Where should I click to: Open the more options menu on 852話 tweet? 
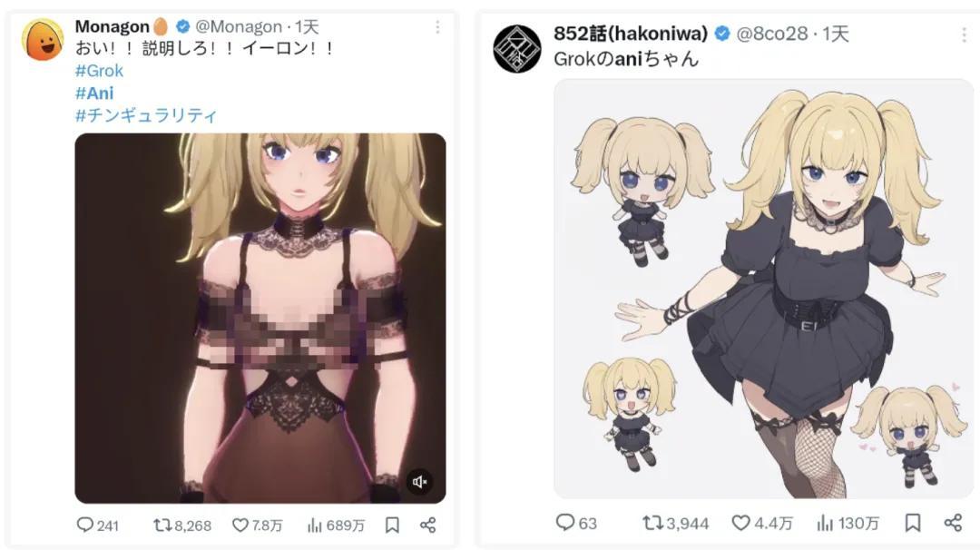pos(964,35)
